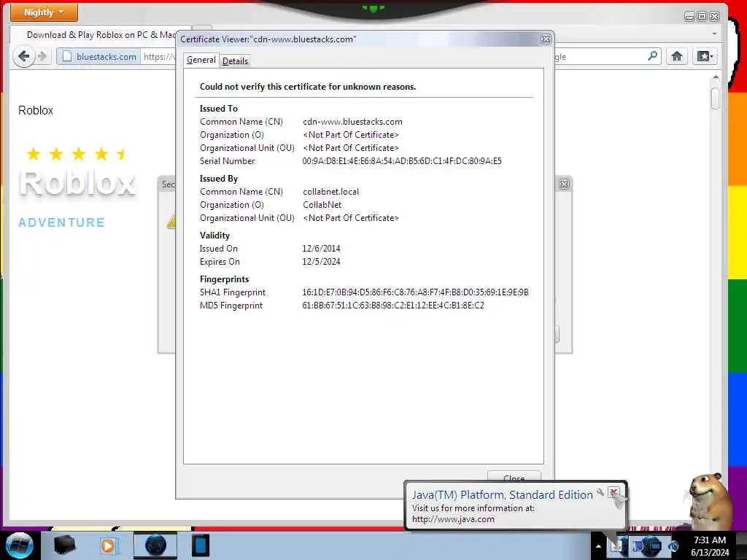Click the page vertical scrollbar thumb

pos(715,98)
